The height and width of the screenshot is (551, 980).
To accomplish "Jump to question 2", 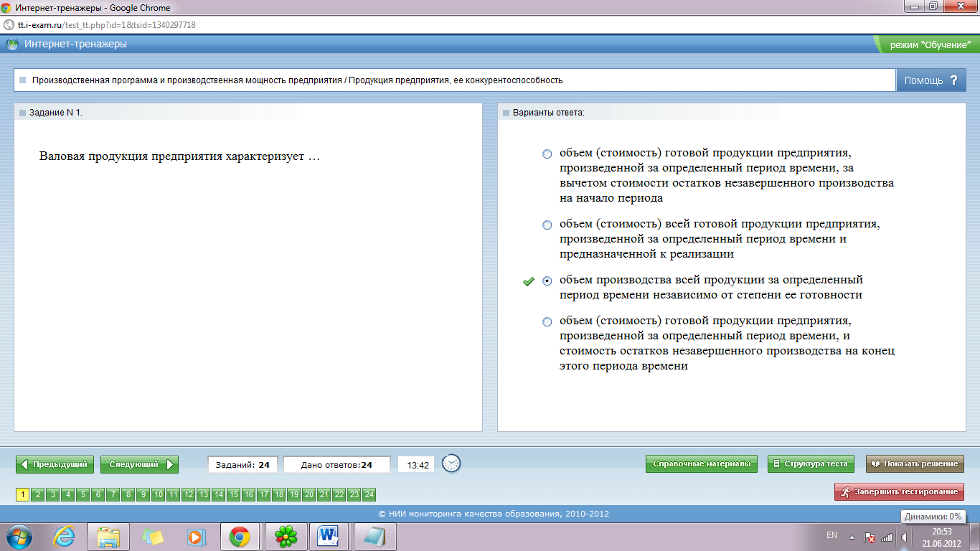I will click(x=37, y=494).
